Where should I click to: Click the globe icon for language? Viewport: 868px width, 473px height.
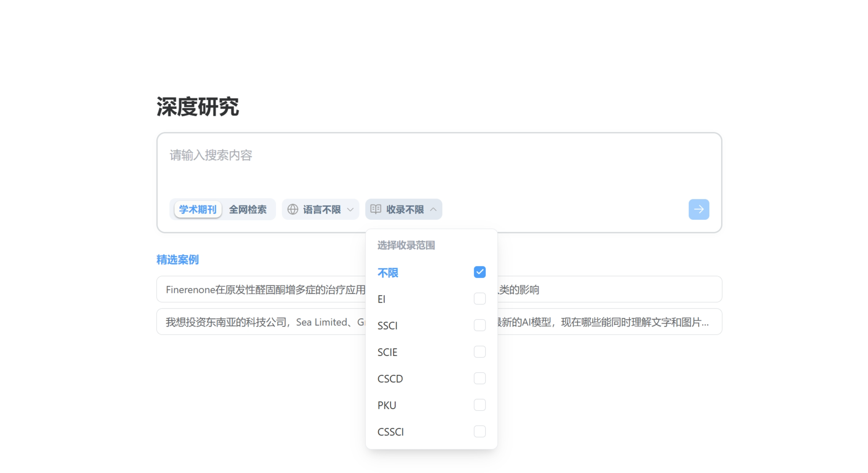point(293,209)
